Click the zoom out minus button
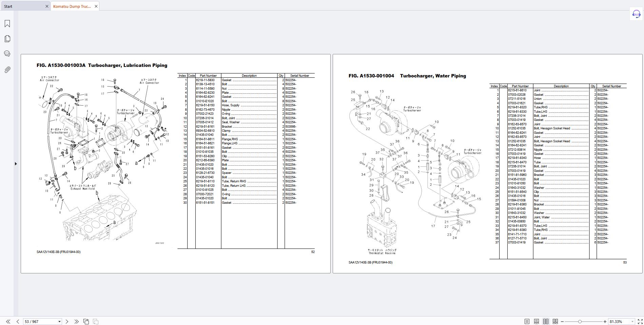This screenshot has width=644, height=325. pyautogui.click(x=562, y=322)
